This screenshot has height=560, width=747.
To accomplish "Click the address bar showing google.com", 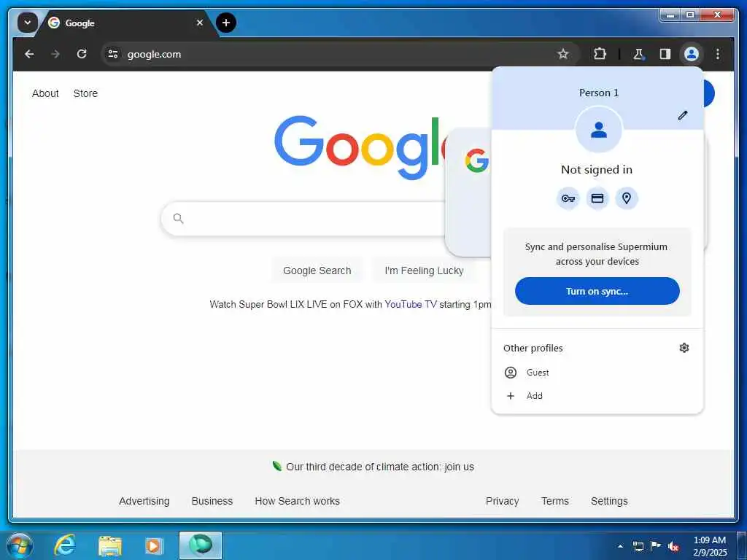I will [x=338, y=54].
